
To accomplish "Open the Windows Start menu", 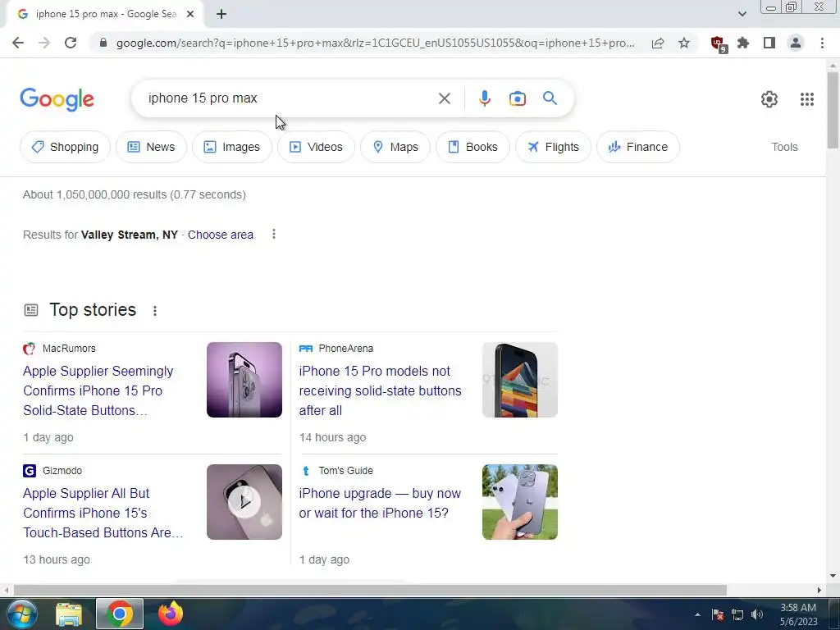I will 22,614.
